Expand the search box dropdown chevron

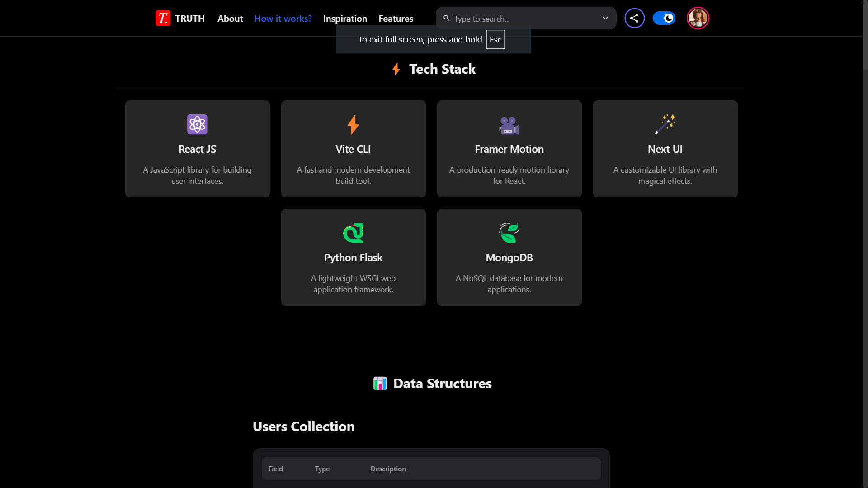pyautogui.click(x=605, y=19)
